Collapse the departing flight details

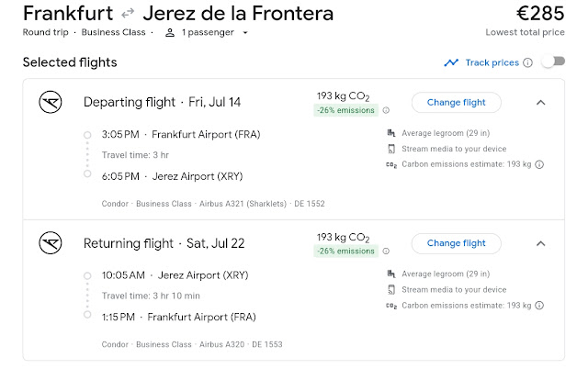(x=540, y=102)
